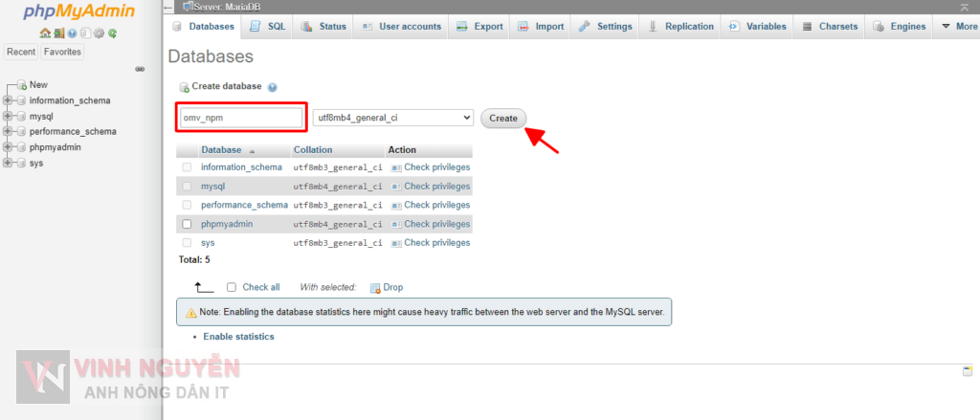Image resolution: width=980 pixels, height=420 pixels.
Task: Open the Charsets tab
Action: [x=830, y=26]
